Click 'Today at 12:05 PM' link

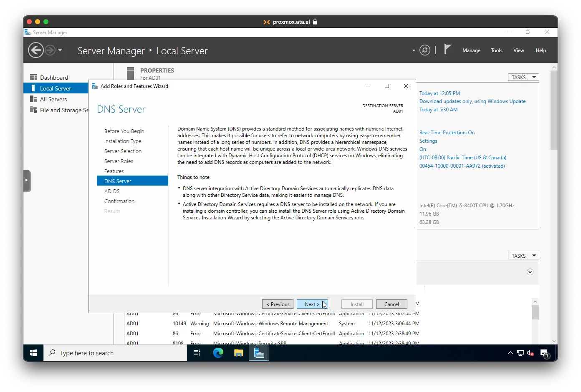pyautogui.click(x=440, y=93)
